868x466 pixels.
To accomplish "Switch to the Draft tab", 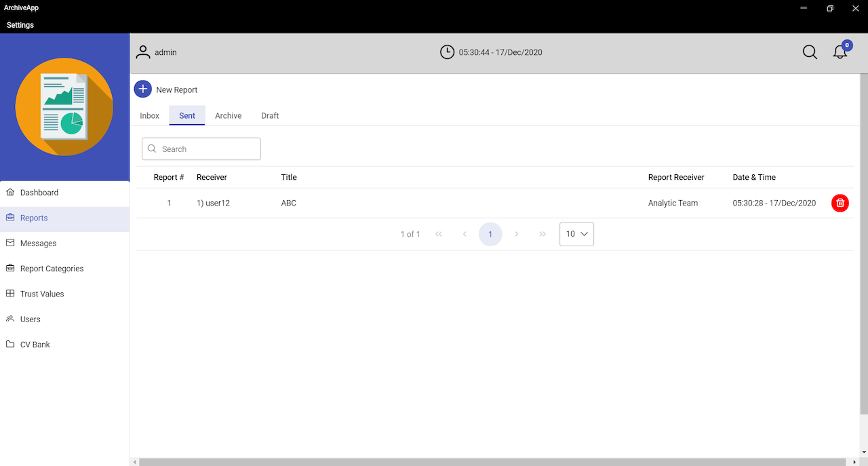I will pyautogui.click(x=270, y=116).
